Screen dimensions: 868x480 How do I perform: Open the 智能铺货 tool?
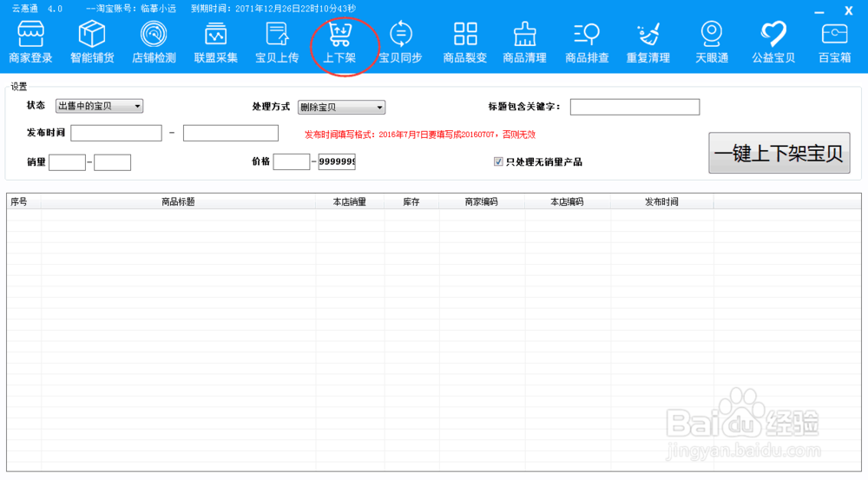[x=92, y=42]
